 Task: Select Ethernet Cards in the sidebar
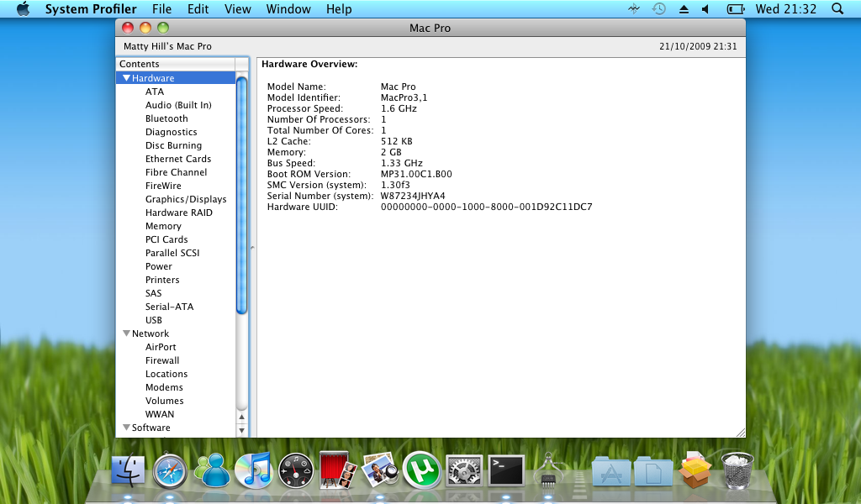point(178,159)
